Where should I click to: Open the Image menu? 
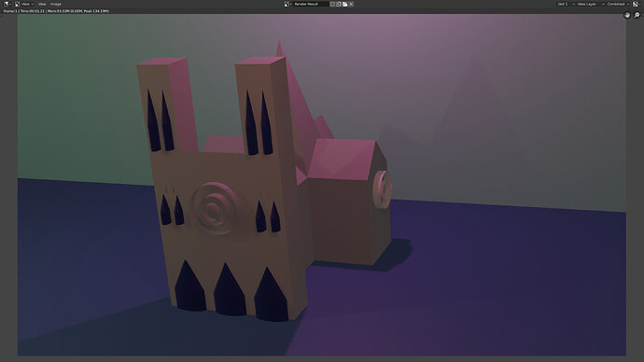(x=56, y=4)
